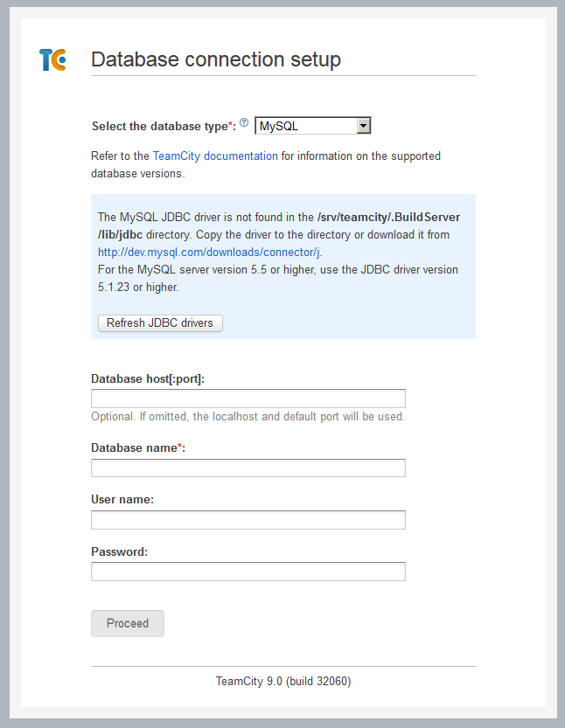
Task: Click the 'Select the database type' label
Action: tap(164, 126)
